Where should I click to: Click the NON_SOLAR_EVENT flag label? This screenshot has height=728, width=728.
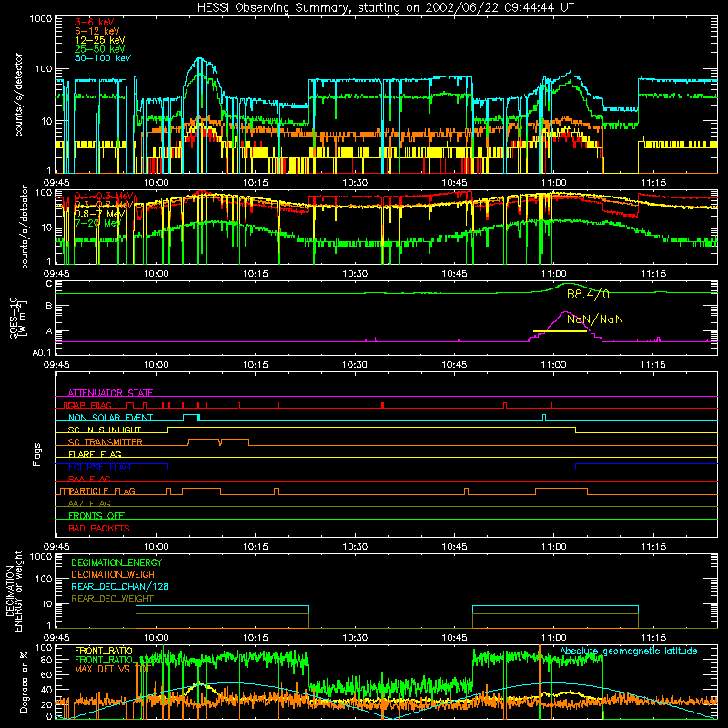pyautogui.click(x=110, y=418)
